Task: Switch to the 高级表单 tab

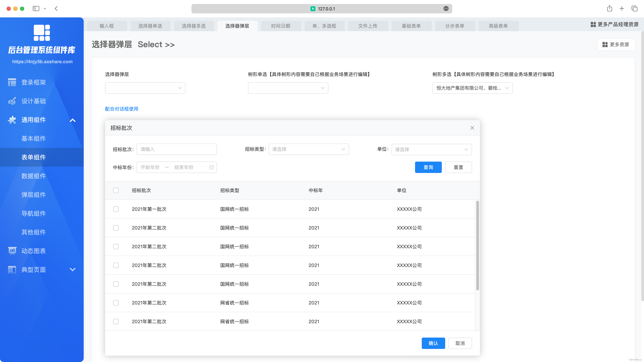Action: [x=498, y=26]
